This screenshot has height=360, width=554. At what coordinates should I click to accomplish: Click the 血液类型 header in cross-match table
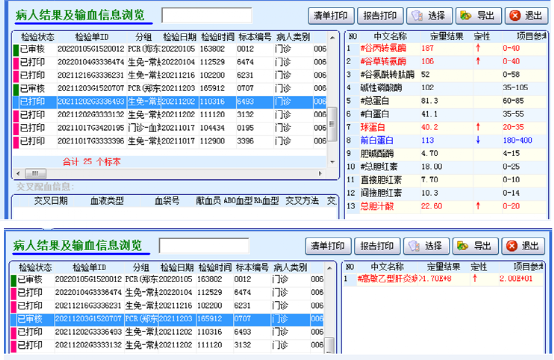click(107, 201)
